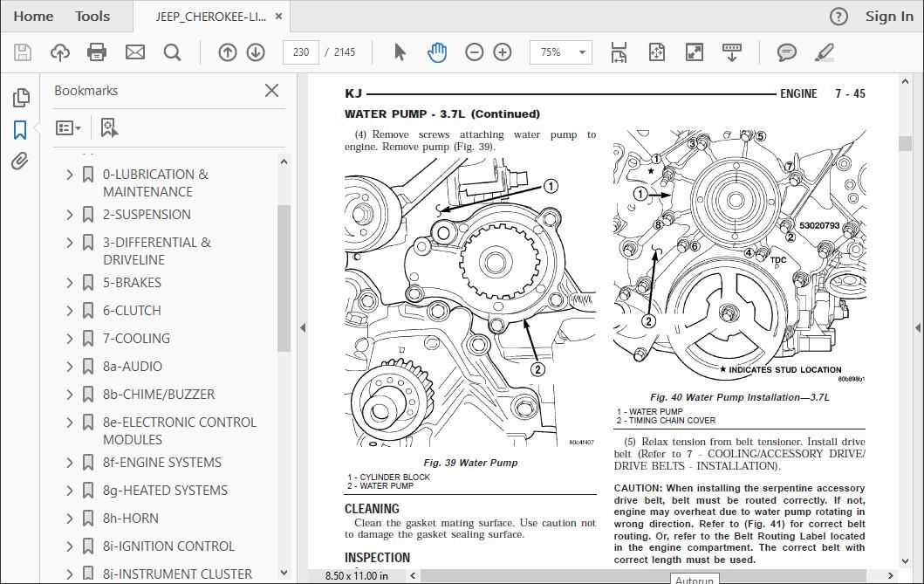Collapse left navigation pane arrow

(303, 327)
